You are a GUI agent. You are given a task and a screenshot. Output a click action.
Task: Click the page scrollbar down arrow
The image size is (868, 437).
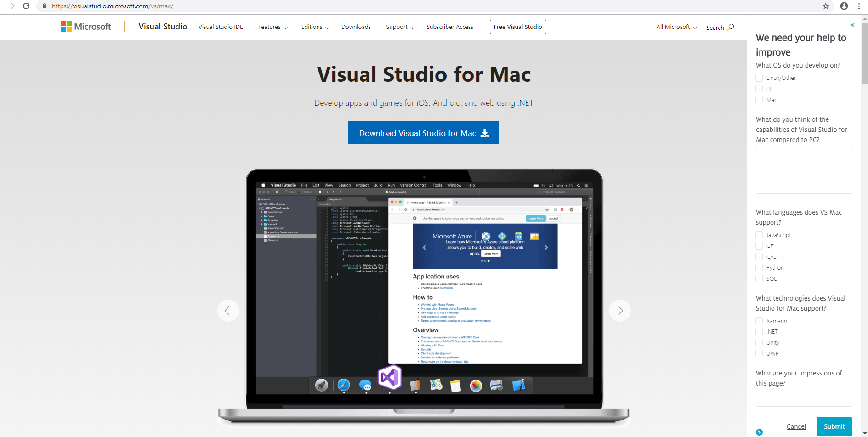tap(865, 433)
